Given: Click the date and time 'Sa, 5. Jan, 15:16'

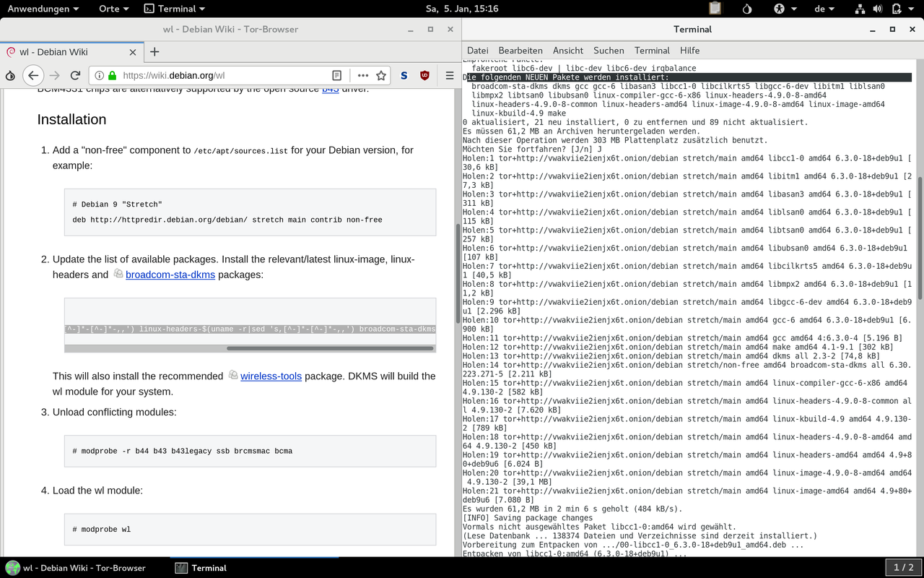Looking at the screenshot, I should point(462,9).
